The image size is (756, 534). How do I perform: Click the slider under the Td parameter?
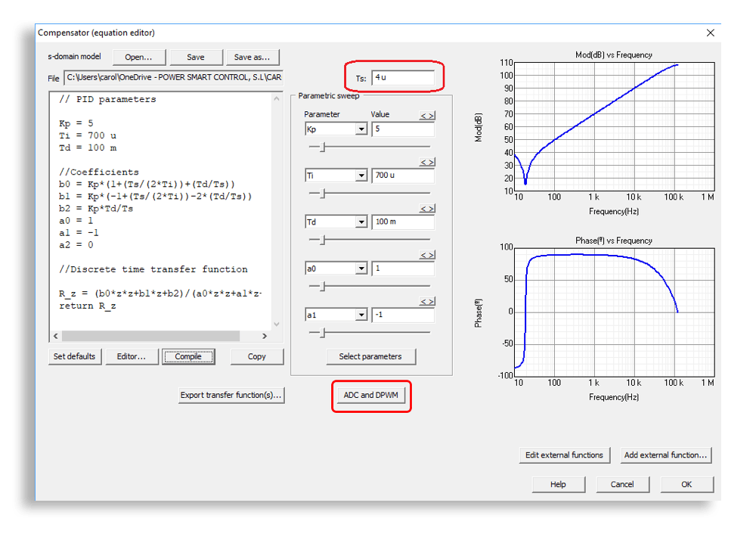tap(322, 240)
